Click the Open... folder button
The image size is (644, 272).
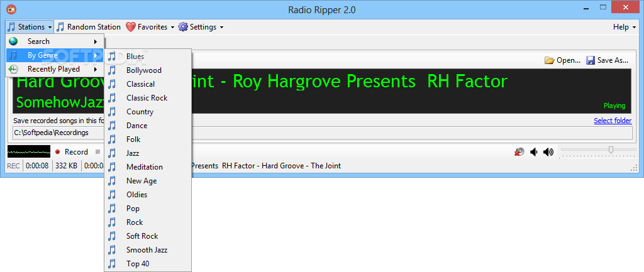pyautogui.click(x=562, y=60)
